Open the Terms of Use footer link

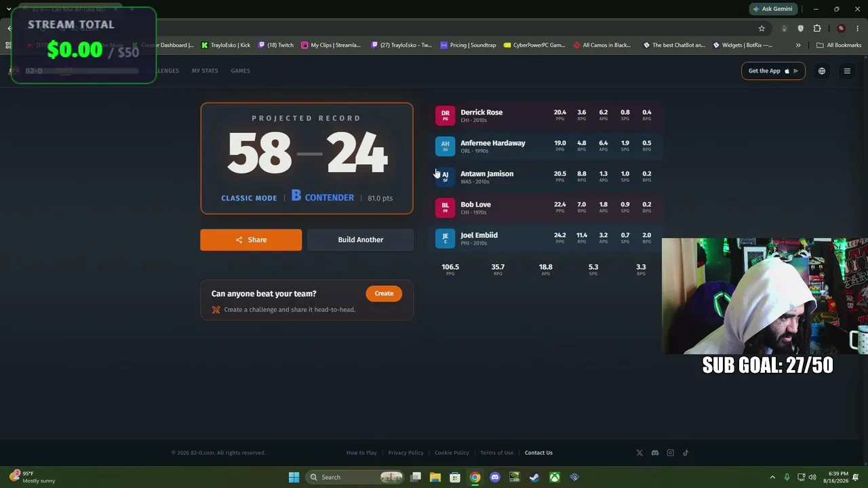(496, 453)
